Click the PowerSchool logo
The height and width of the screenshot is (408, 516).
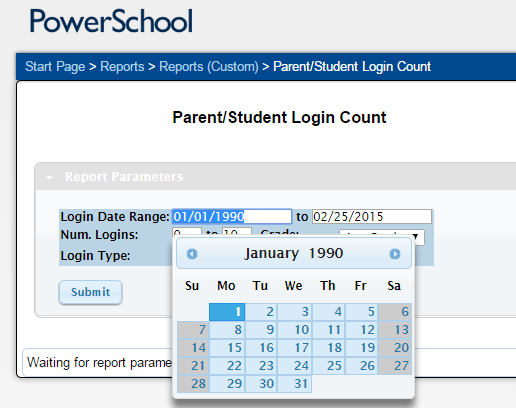(111, 21)
